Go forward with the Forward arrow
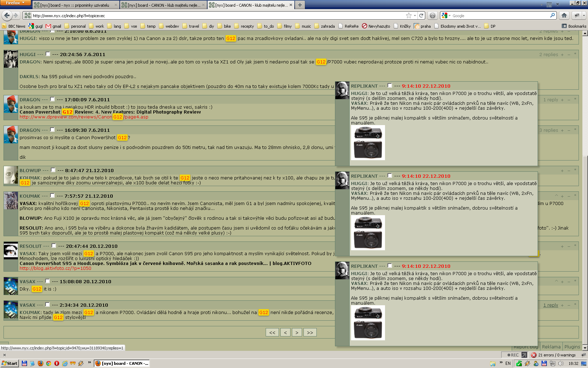Image resolution: width=588 pixels, height=368 pixels. tap(15, 15)
